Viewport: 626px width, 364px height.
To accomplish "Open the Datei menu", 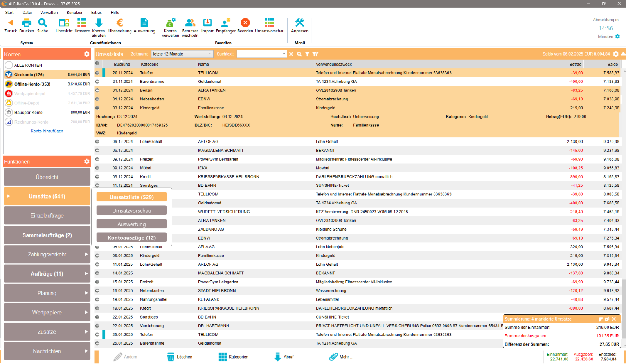I will click(27, 13).
